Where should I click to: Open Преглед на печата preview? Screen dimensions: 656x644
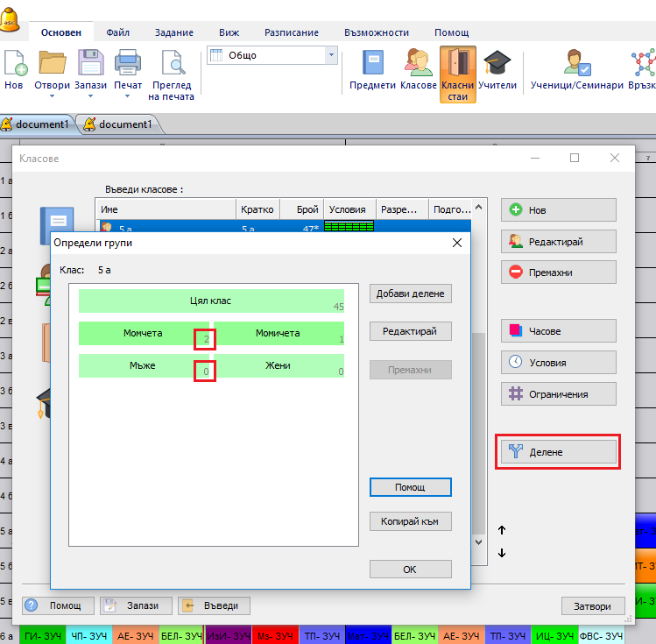(172, 64)
